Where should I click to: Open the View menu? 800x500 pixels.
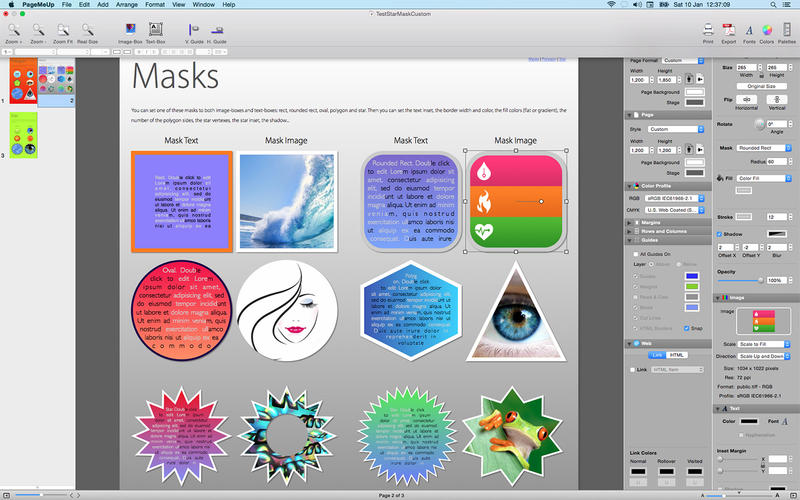coord(179,5)
